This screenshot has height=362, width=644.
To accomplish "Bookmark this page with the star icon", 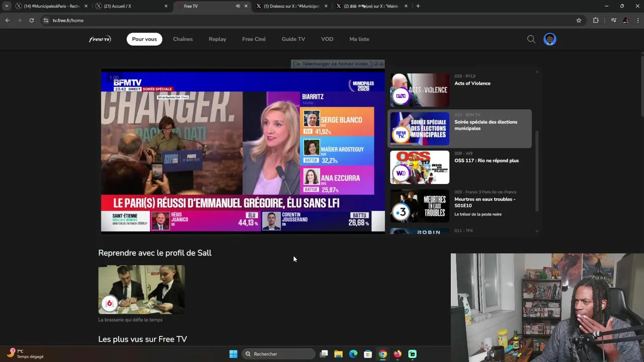I will tap(579, 20).
